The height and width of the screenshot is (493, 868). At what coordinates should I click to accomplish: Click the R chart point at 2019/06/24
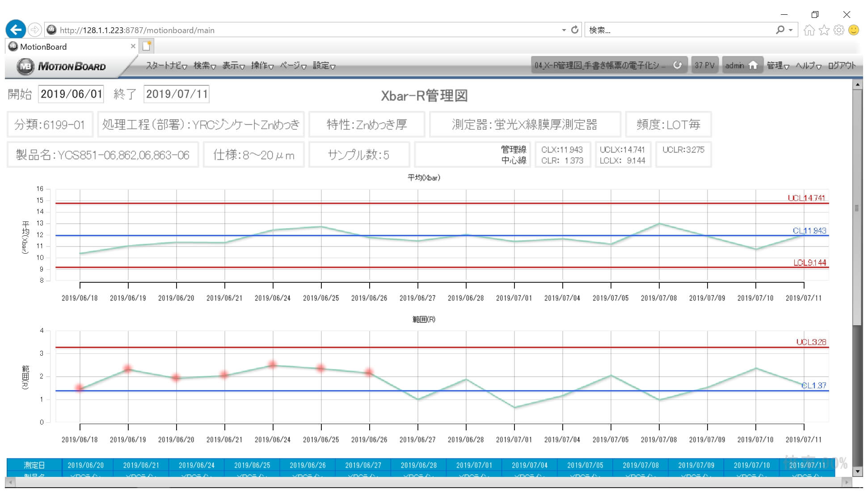tap(273, 365)
